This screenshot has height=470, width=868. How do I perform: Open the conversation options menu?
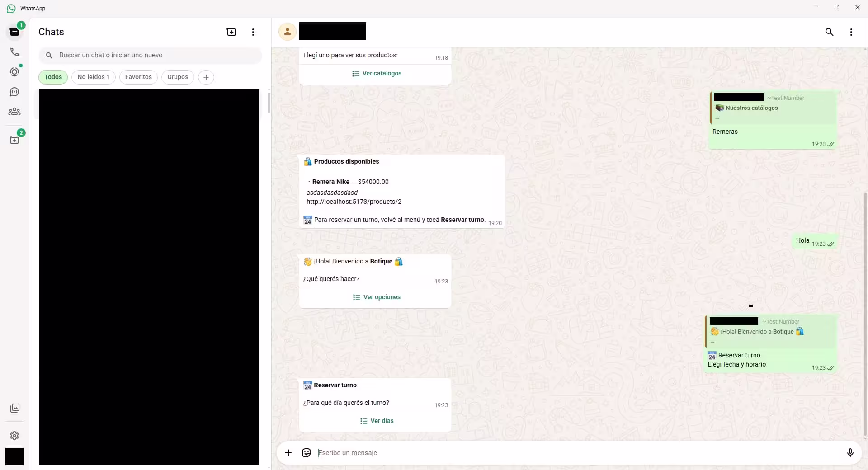pos(850,32)
